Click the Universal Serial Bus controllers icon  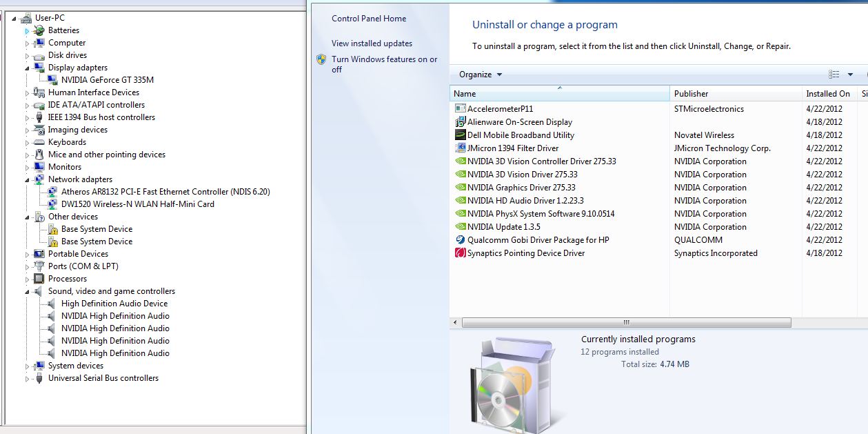click(x=39, y=378)
